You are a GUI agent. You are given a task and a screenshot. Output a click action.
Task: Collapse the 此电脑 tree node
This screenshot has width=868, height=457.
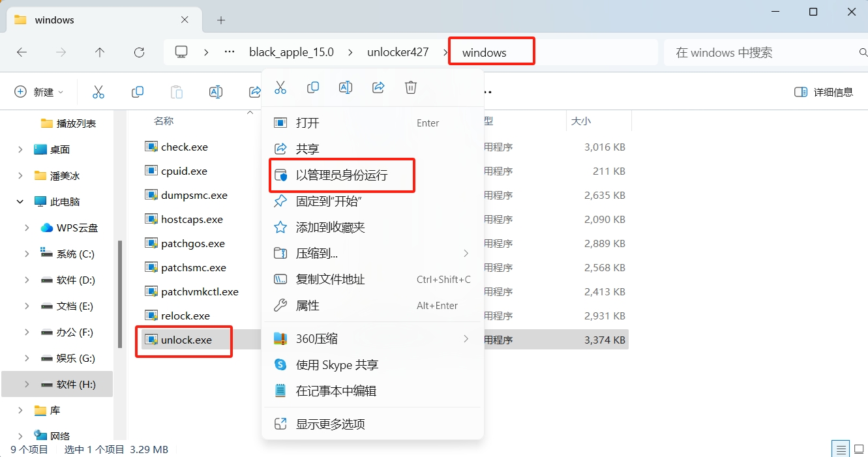coord(20,201)
